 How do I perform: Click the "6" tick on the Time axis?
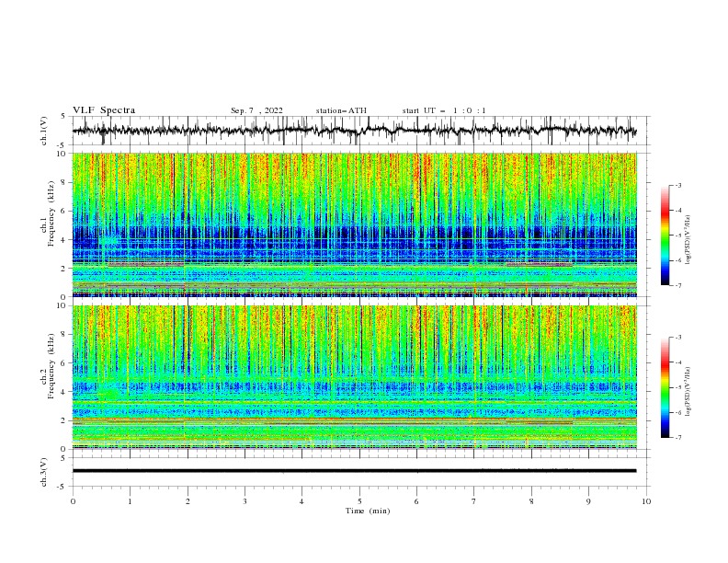point(416,501)
